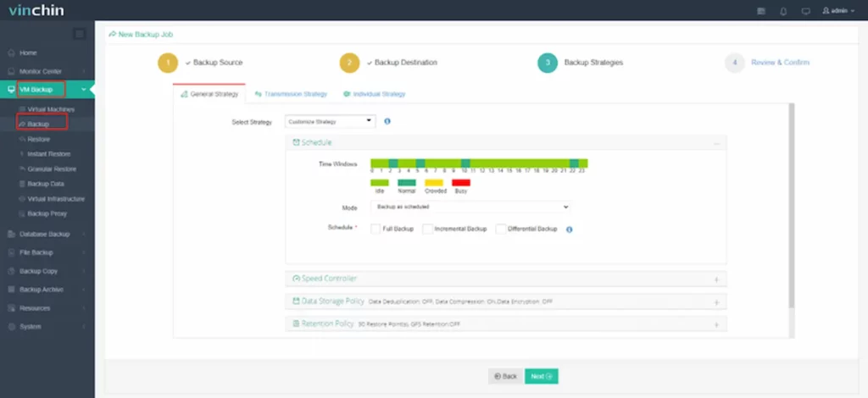The image size is (868, 398).
Task: Enable the Full Backup checkbox
Action: 376,229
